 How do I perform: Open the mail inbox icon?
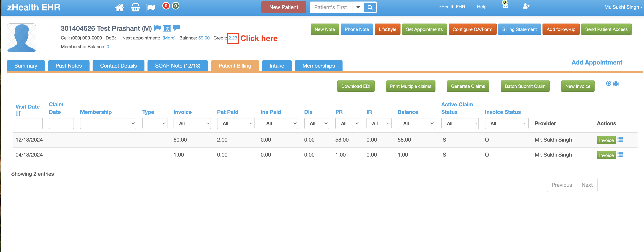(505, 6)
